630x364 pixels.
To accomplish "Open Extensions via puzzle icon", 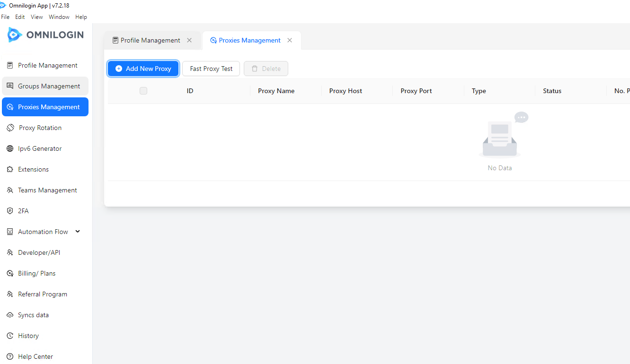I will click(10, 169).
